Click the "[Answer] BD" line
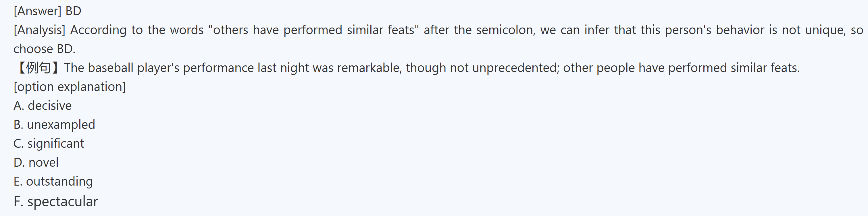 tap(47, 11)
